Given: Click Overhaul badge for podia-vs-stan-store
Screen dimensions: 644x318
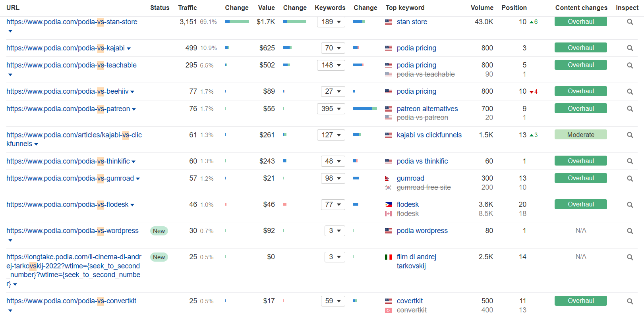Looking at the screenshot, I should tap(581, 22).
